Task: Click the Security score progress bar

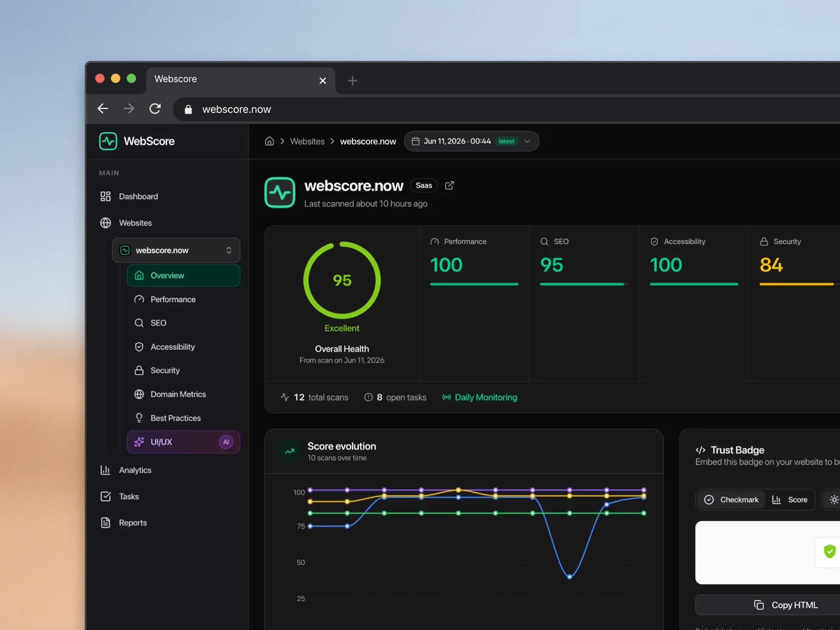Action: (799, 284)
